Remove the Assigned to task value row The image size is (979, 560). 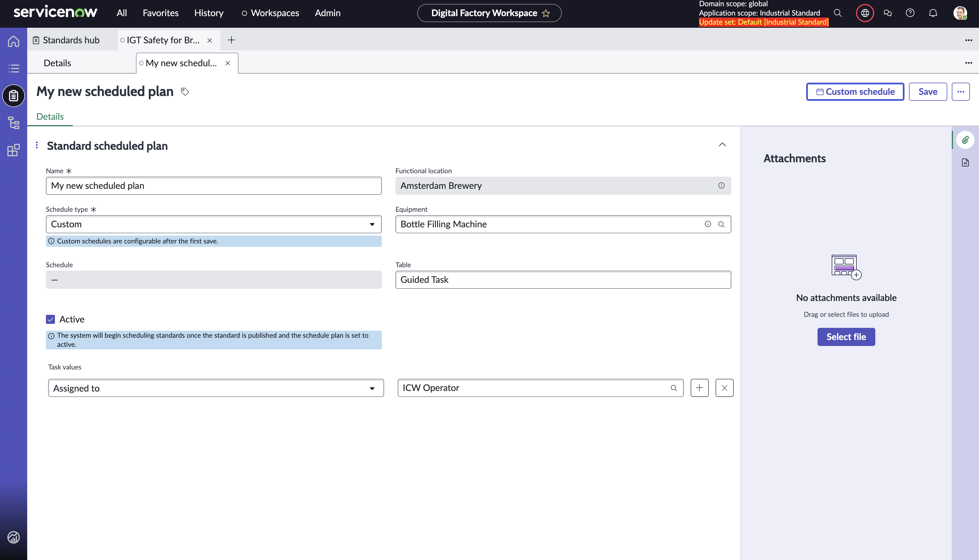tap(724, 388)
